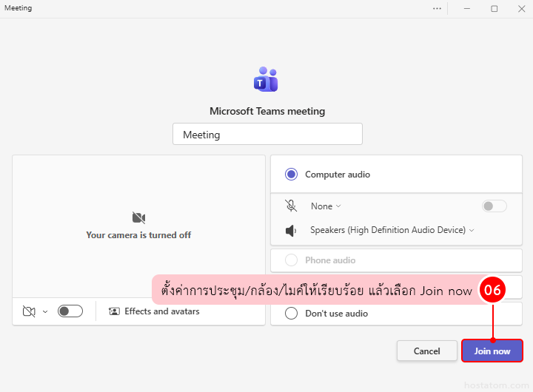The width and height of the screenshot is (533, 392).
Task: Choose the Phone audio radio option
Action: (x=292, y=260)
